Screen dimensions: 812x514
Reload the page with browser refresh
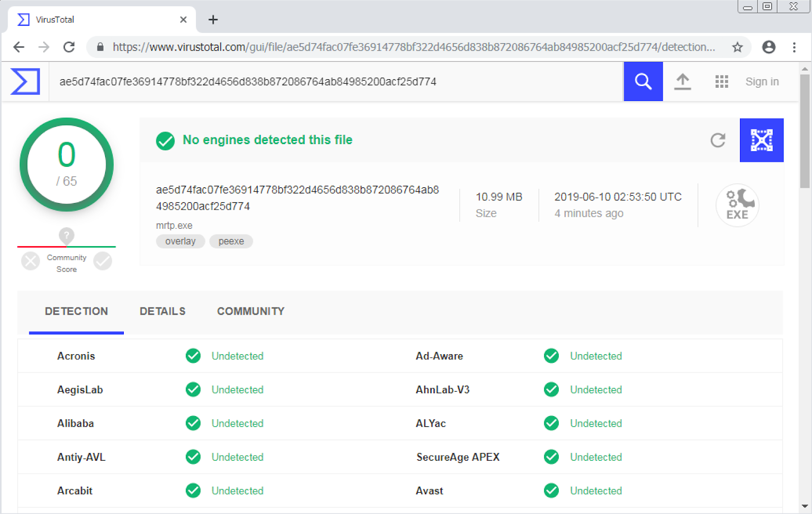(x=69, y=47)
